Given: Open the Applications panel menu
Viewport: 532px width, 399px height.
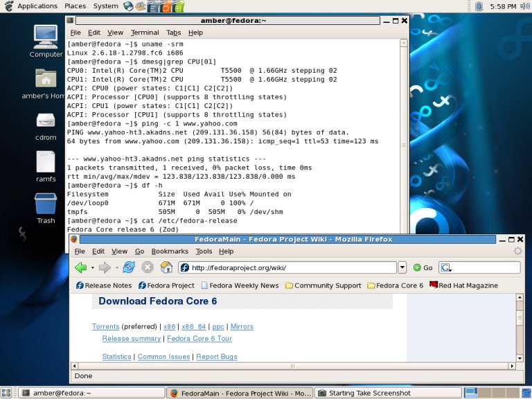Looking at the screenshot, I should pos(37,6).
